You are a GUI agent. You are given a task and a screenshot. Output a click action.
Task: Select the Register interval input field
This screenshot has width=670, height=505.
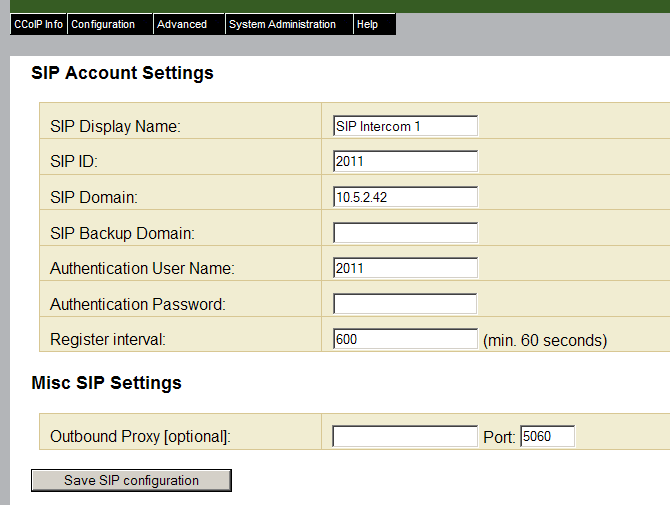click(405, 339)
